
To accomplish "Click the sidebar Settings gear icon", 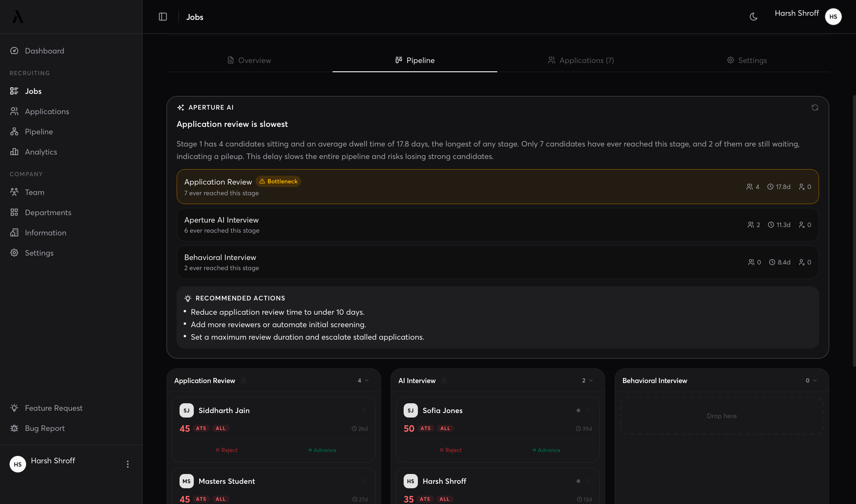I will pos(14,253).
